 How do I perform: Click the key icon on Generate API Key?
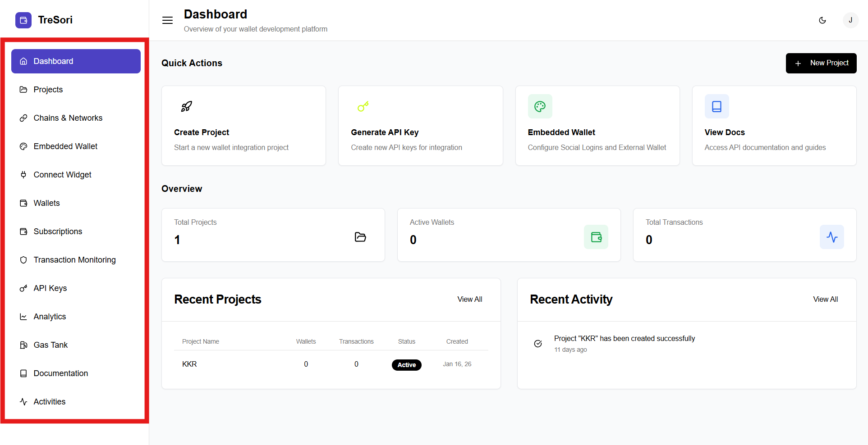(x=363, y=106)
